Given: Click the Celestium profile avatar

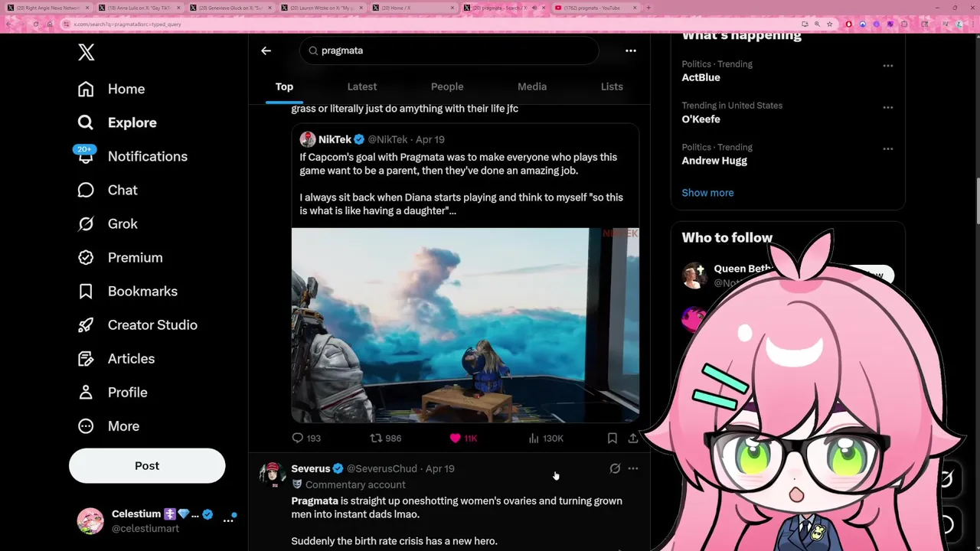Looking at the screenshot, I should click(90, 520).
